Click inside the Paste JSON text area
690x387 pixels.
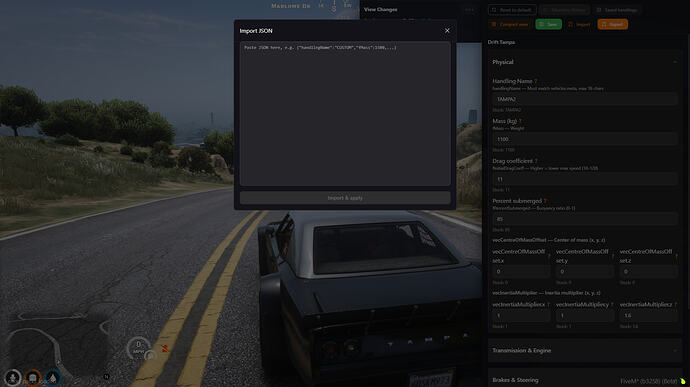click(x=345, y=114)
